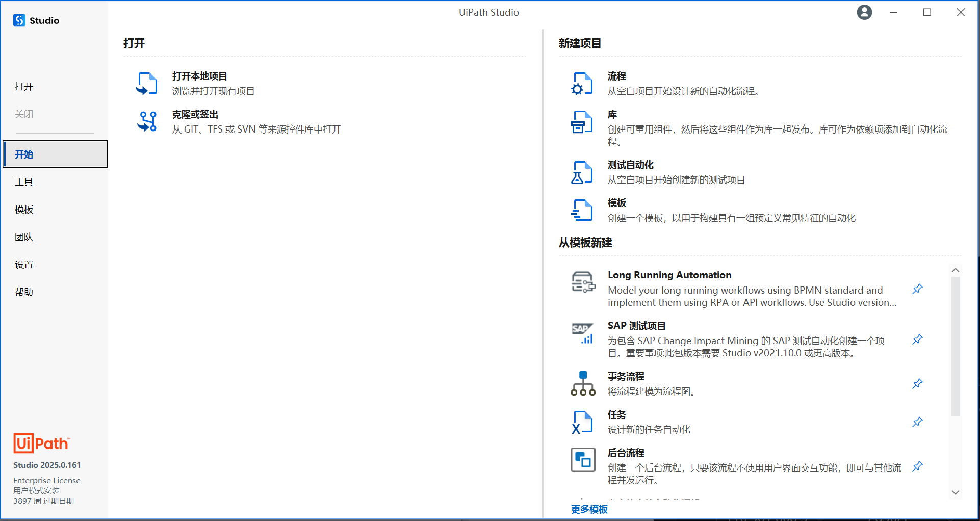Pin the 任务 template
The height and width of the screenshot is (521, 980).
(917, 422)
